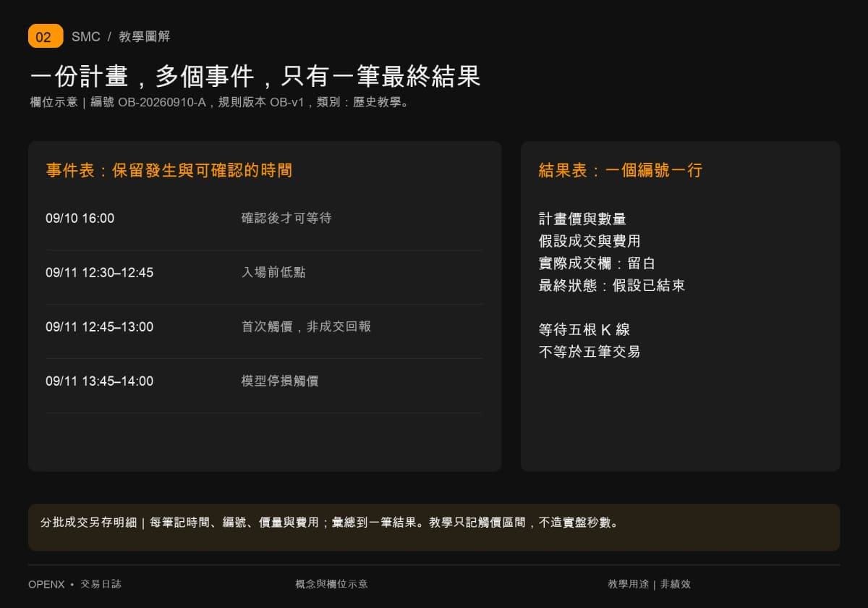Image resolution: width=868 pixels, height=608 pixels.
Task: Click the event text 首次觸價，非成交回報
Action: coord(306,326)
